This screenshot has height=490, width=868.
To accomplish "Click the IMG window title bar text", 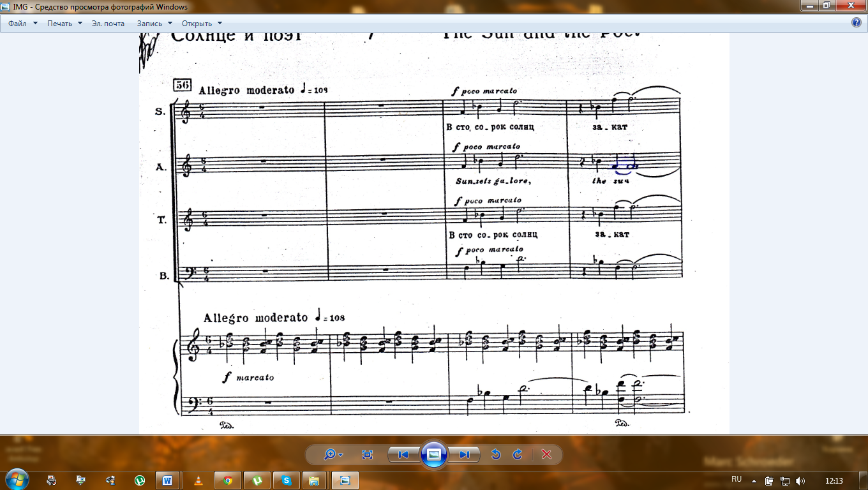I will tap(100, 6).
